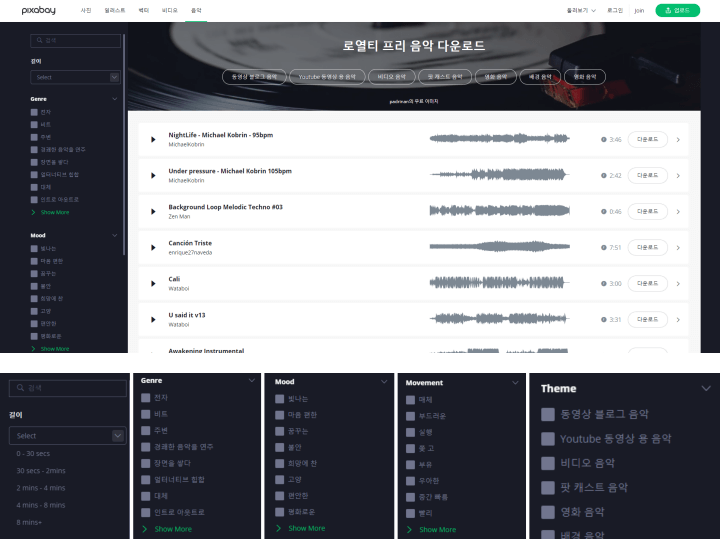Play Under pressure - Michael Kobrin 105bpm
720x539 pixels.
tap(153, 175)
